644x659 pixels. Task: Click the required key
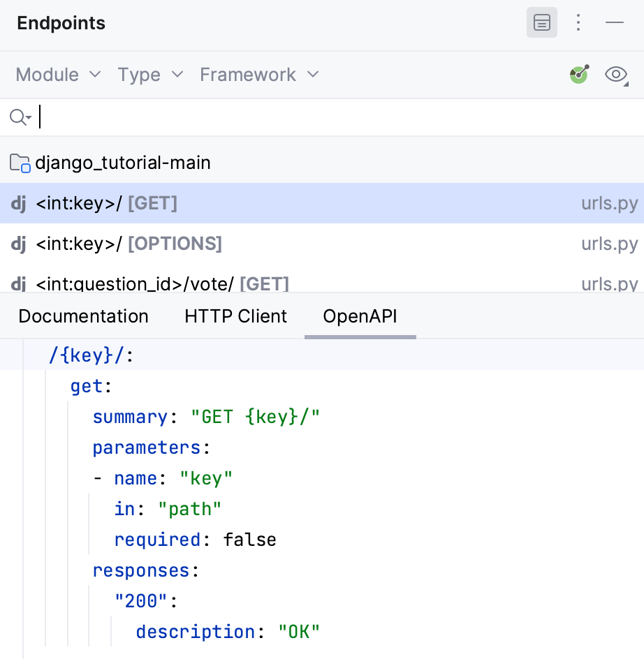(x=157, y=540)
